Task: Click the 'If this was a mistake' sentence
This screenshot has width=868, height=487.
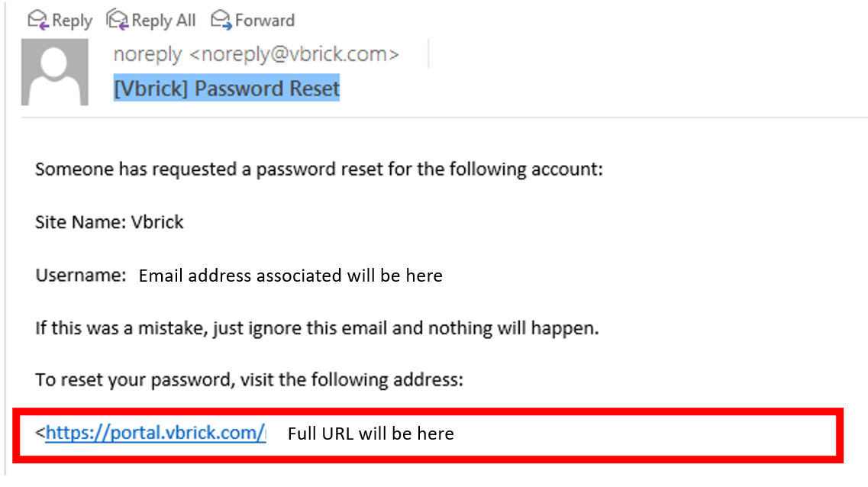Action: pyautogui.click(x=317, y=328)
